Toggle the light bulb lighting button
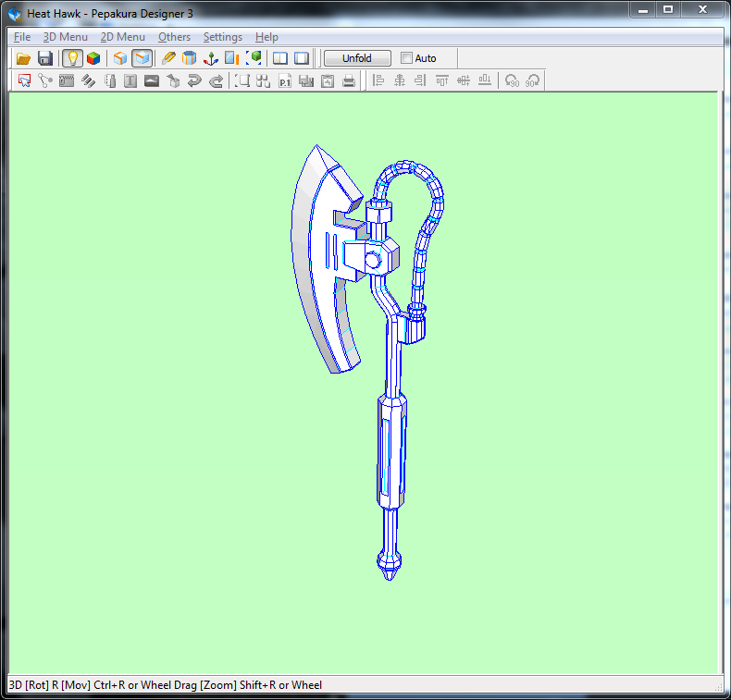731x700 pixels. click(72, 58)
